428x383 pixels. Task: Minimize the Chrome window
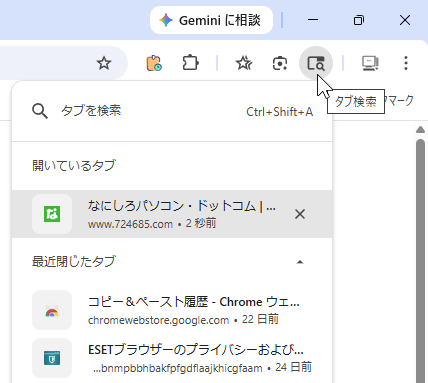tap(313, 20)
